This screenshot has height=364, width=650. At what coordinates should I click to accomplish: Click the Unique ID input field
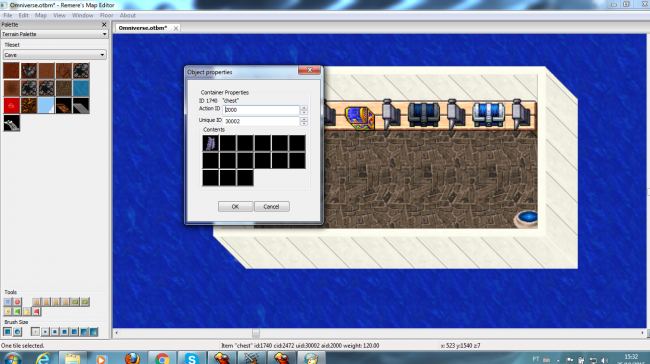[261, 121]
